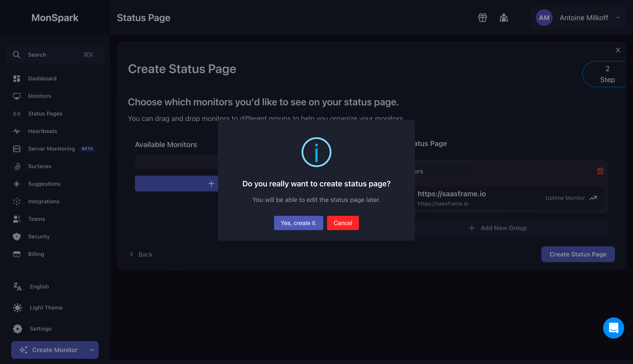Open the chat support bubble

pos(613,328)
